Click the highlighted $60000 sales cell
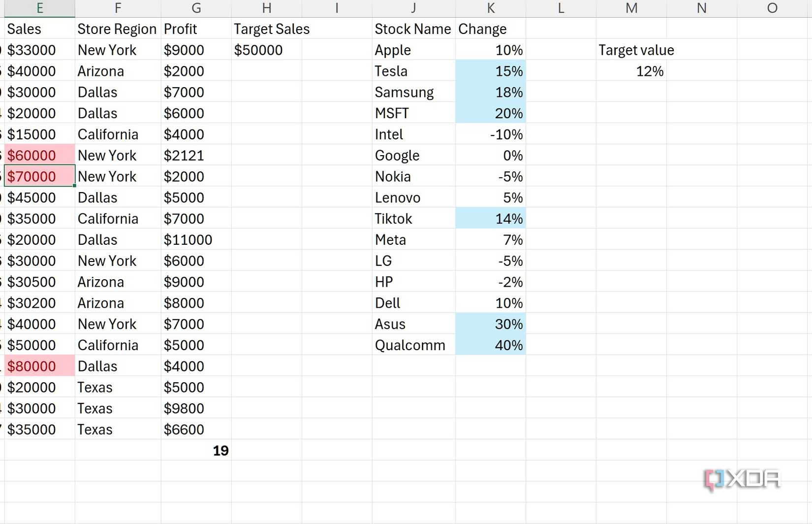This screenshot has width=812, height=524. pos(31,155)
